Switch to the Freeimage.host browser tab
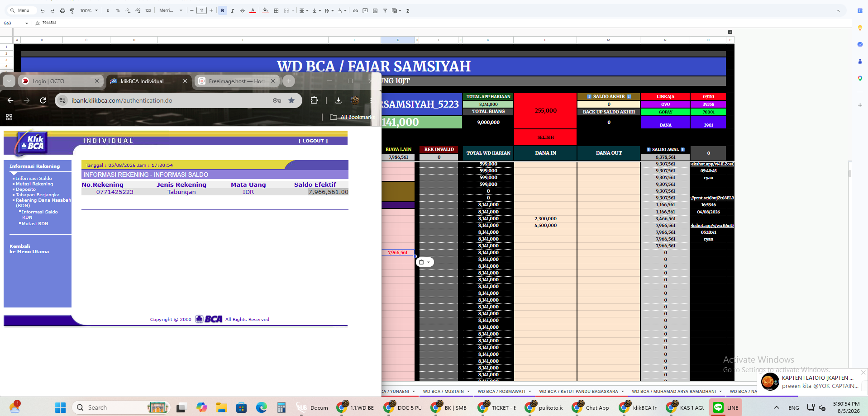The height and width of the screenshot is (416, 868). 237,81
